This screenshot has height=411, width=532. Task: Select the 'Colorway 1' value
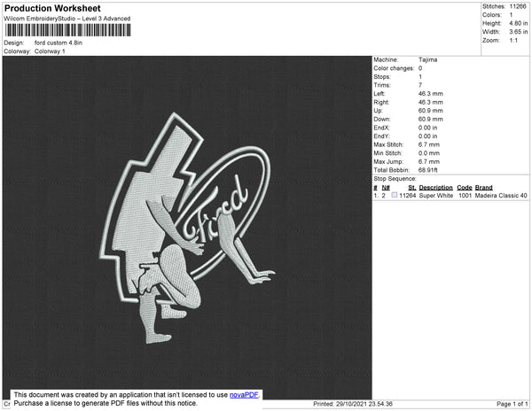(50, 51)
